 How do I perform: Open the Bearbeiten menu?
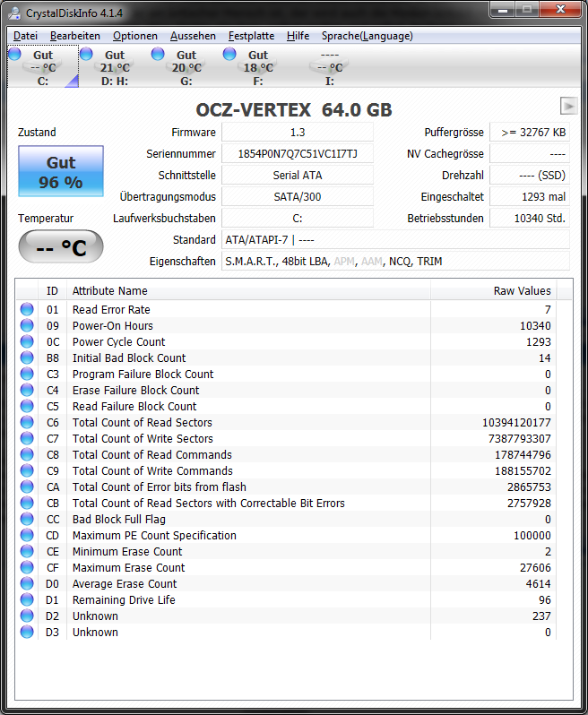74,36
